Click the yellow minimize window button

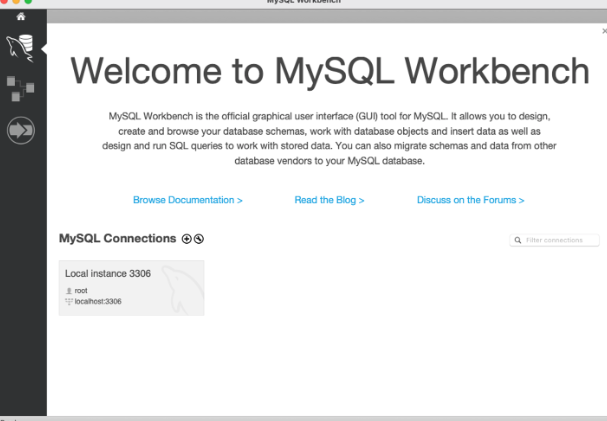pyautogui.click(x=16, y=1)
